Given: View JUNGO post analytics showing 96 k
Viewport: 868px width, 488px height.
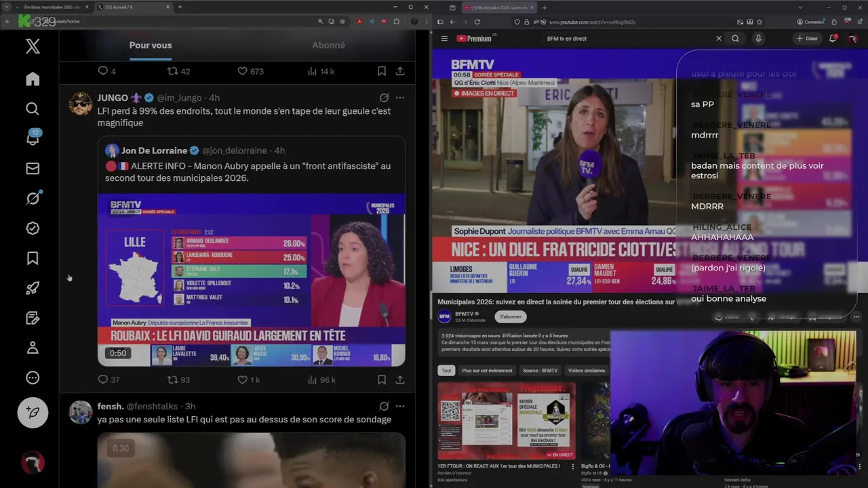Looking at the screenshot, I should click(321, 380).
